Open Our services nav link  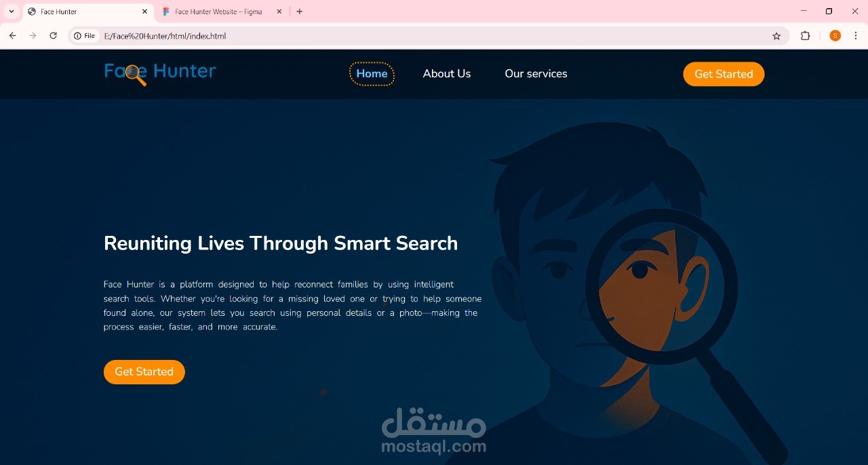(x=536, y=74)
